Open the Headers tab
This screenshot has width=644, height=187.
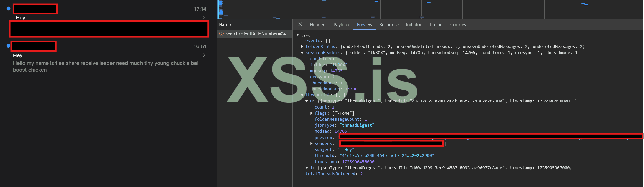(x=318, y=24)
